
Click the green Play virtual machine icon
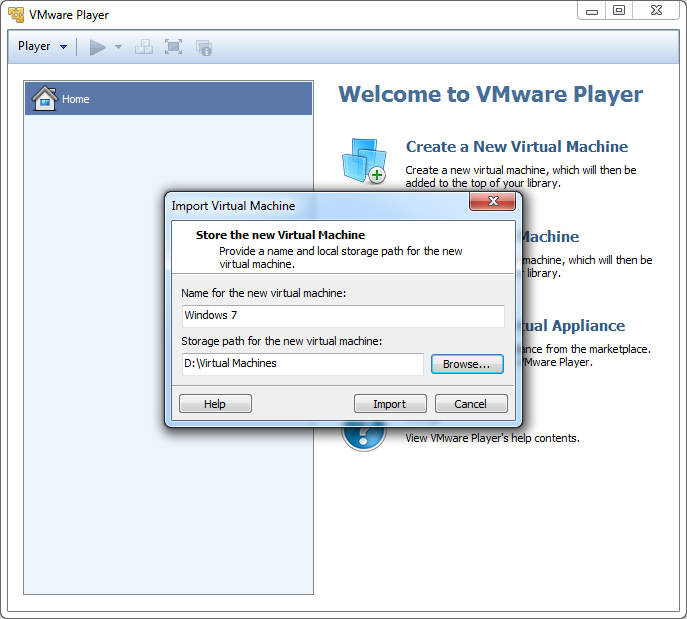click(x=97, y=47)
